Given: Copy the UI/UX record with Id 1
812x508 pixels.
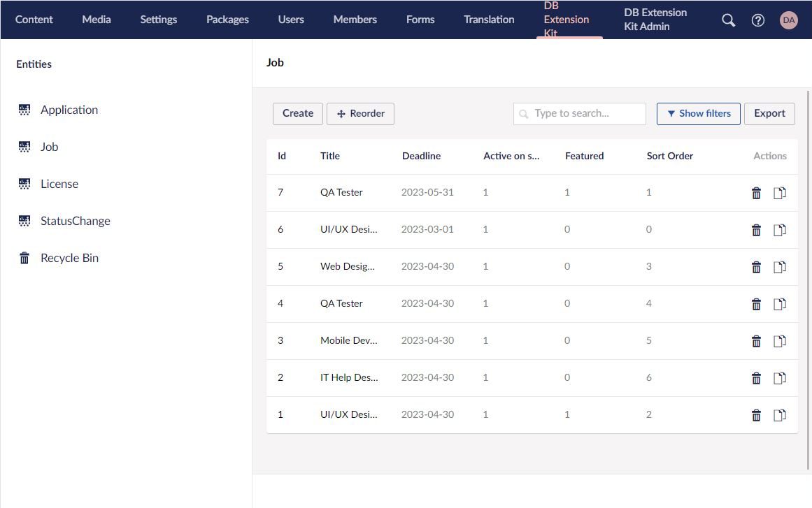Looking at the screenshot, I should 780,414.
